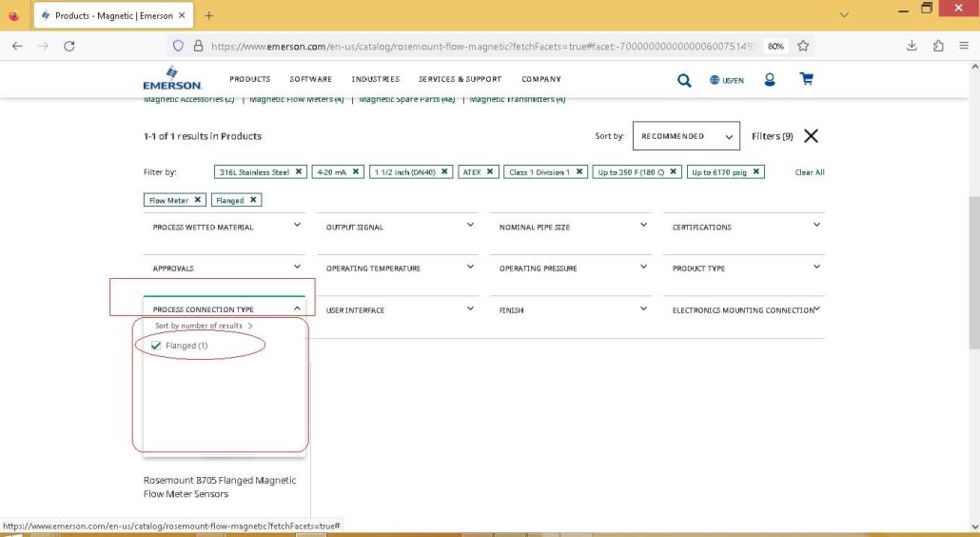List all tabs with the chevron
Viewport: 980px width, 537px height.
844,15
